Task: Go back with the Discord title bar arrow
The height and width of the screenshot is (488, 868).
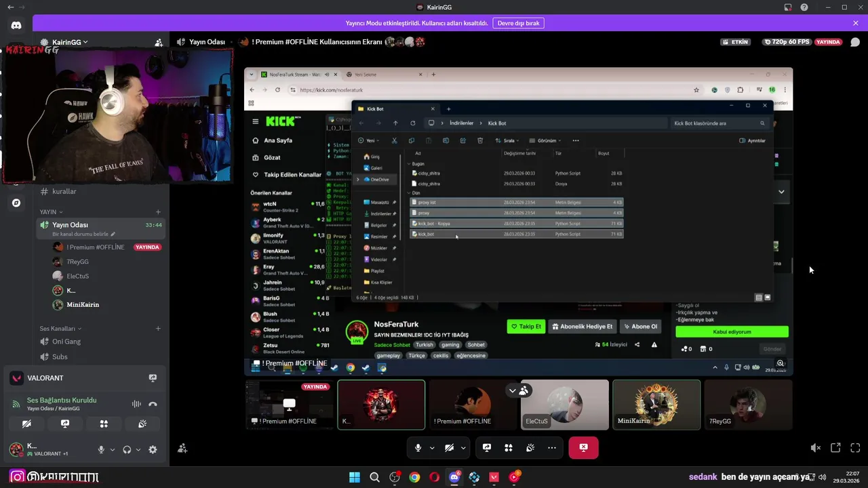Action: (x=10, y=7)
